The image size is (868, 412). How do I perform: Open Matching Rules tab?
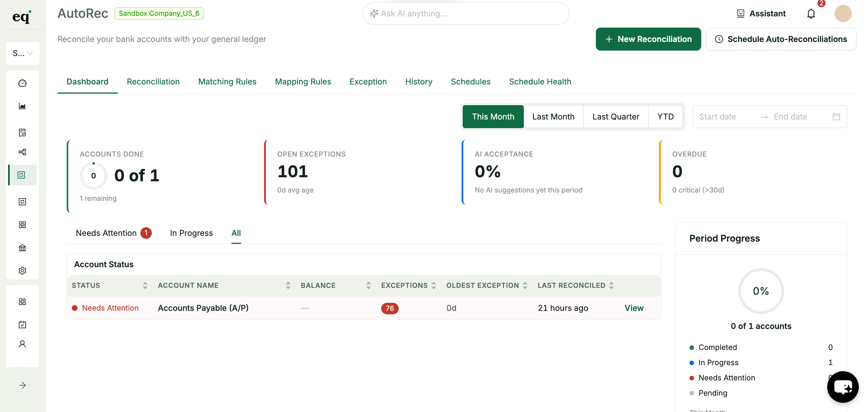pyautogui.click(x=227, y=82)
